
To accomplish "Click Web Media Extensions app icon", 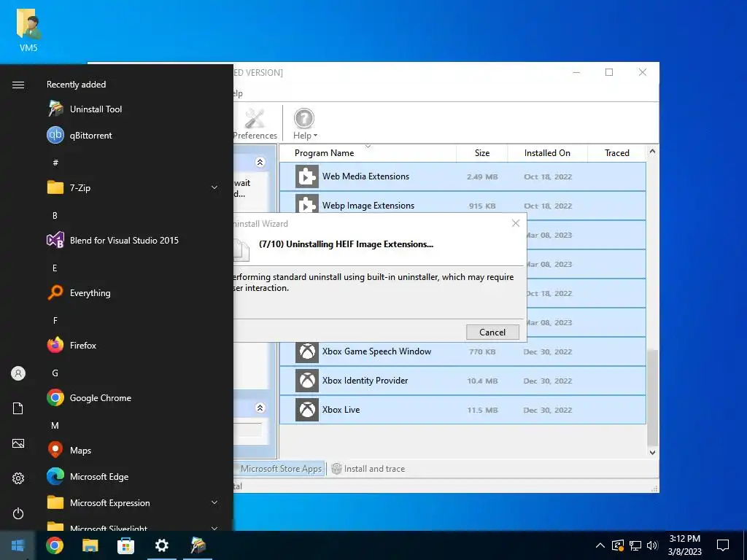I will tap(307, 176).
